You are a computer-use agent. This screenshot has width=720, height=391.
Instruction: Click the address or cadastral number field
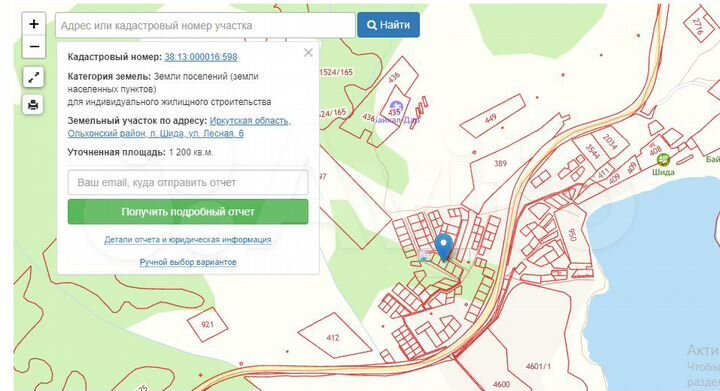click(x=205, y=25)
